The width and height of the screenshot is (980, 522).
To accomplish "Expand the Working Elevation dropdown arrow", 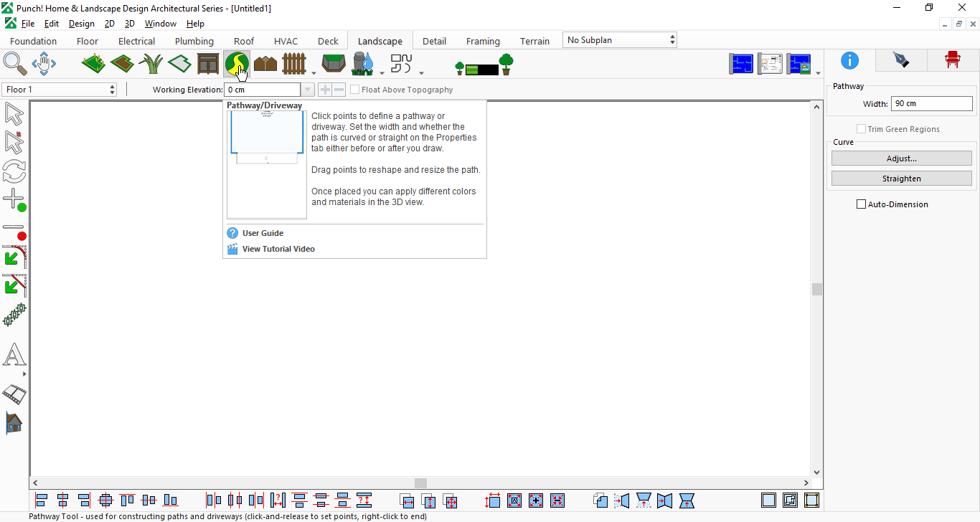I will coord(308,90).
